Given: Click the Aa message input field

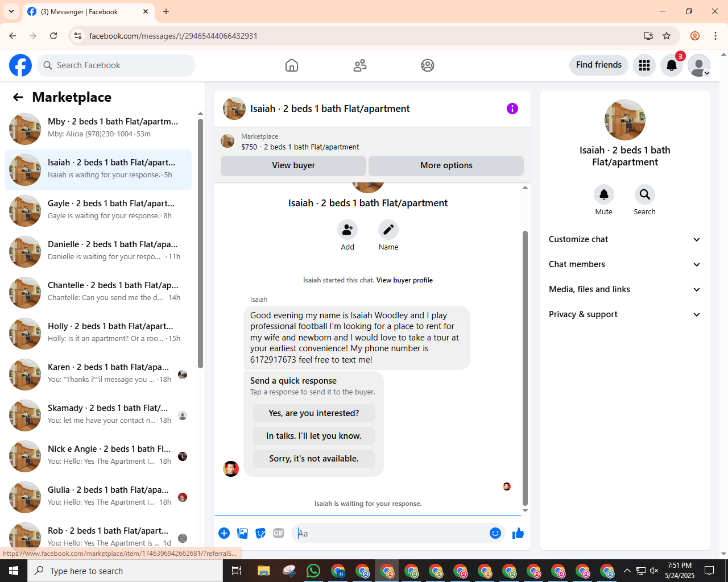Looking at the screenshot, I should pyautogui.click(x=390, y=533).
